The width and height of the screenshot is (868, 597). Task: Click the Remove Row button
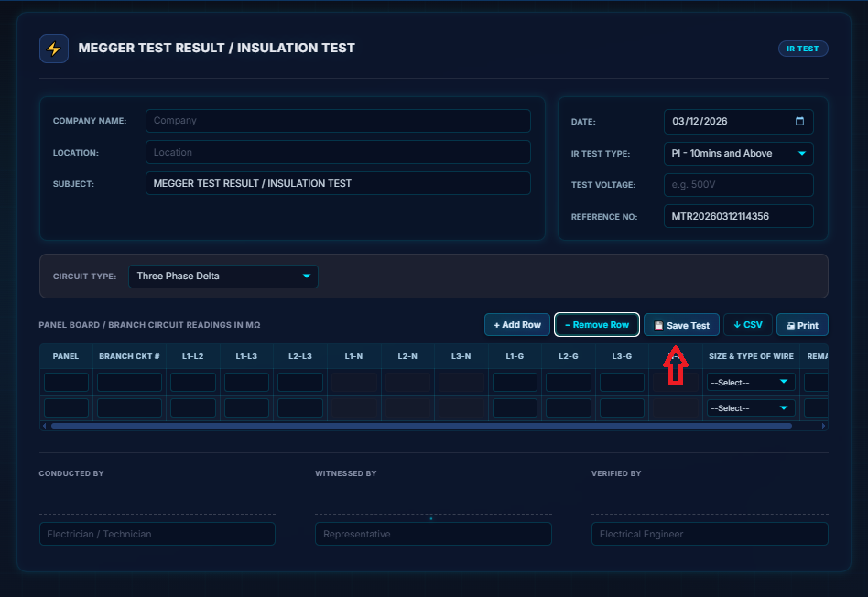pos(596,325)
